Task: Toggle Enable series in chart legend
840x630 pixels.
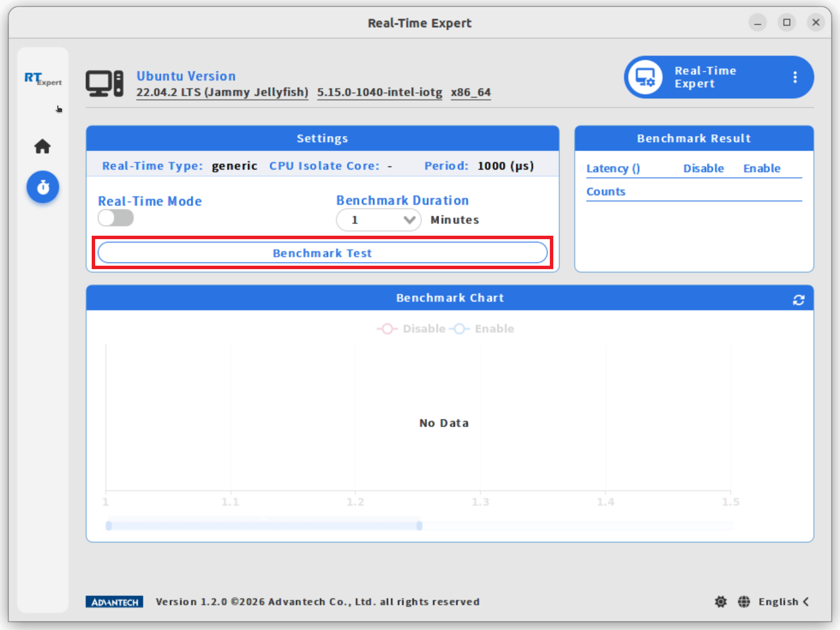Action: coord(482,329)
